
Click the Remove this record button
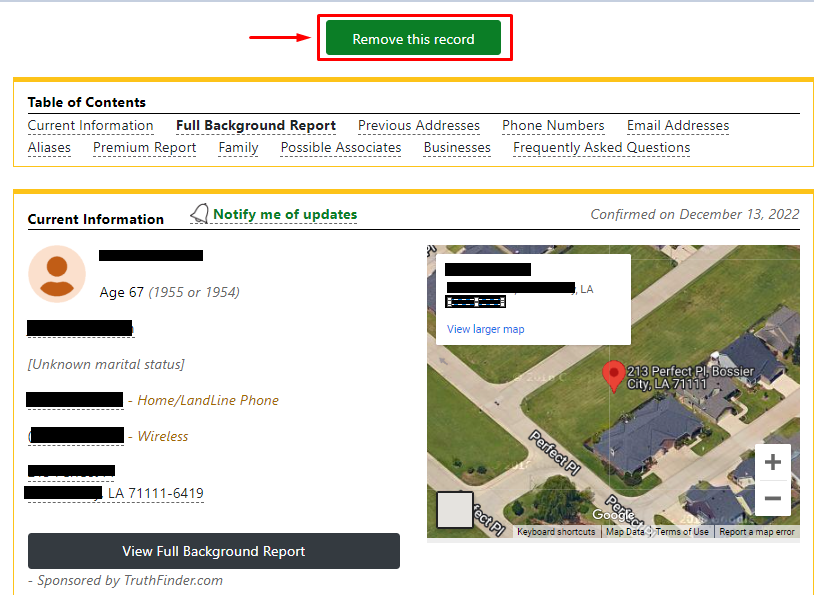click(x=414, y=37)
